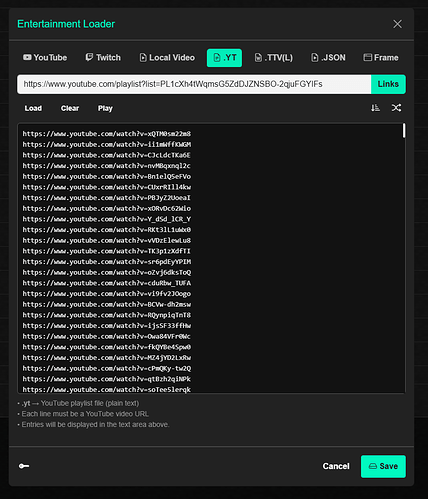Cancel the dialog
Screen dimensions: 428x499
tap(336, 466)
